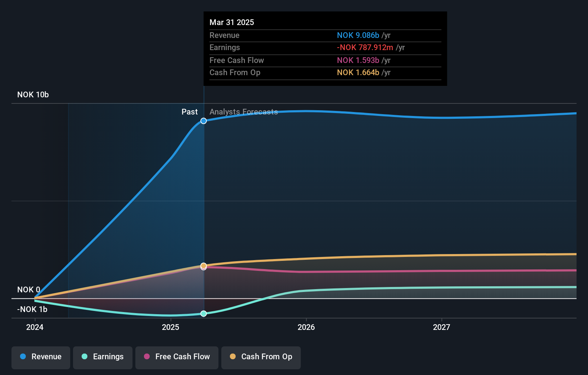
Task: Click the Past label on the chart
Action: (x=189, y=112)
